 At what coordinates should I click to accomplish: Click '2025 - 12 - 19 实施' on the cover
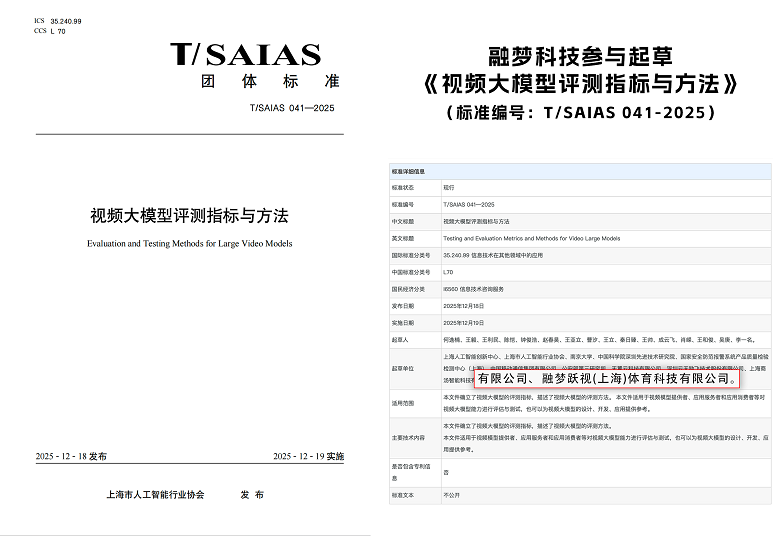[309, 456]
